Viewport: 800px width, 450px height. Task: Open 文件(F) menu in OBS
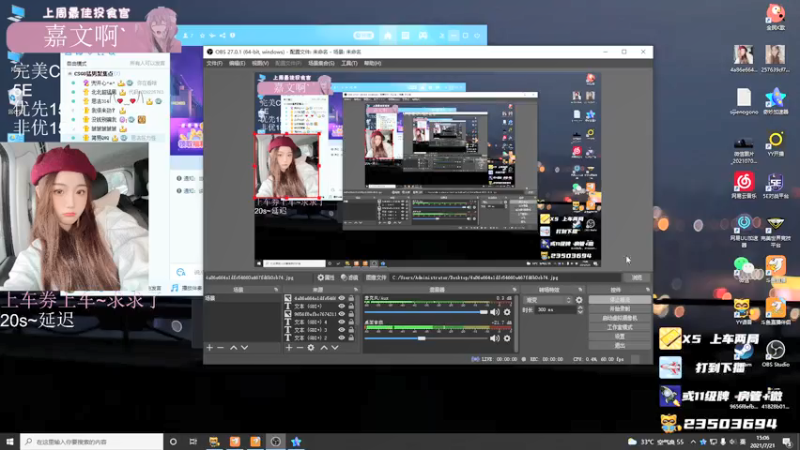[214, 63]
